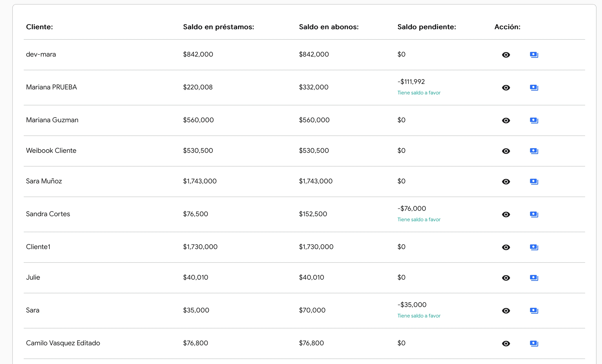The image size is (602, 364).
Task: Click the payment icon for Mariana Guzman
Action: click(x=534, y=120)
